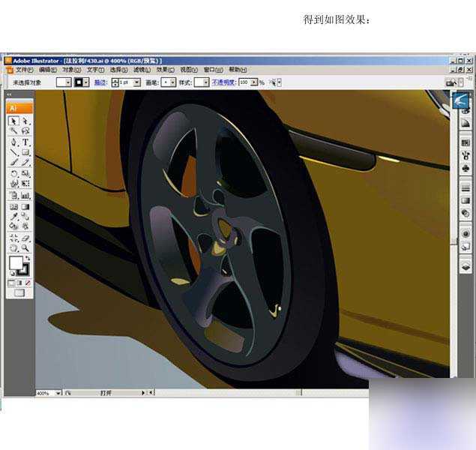
Task: Select the Gradient tool
Action: [x=25, y=207]
